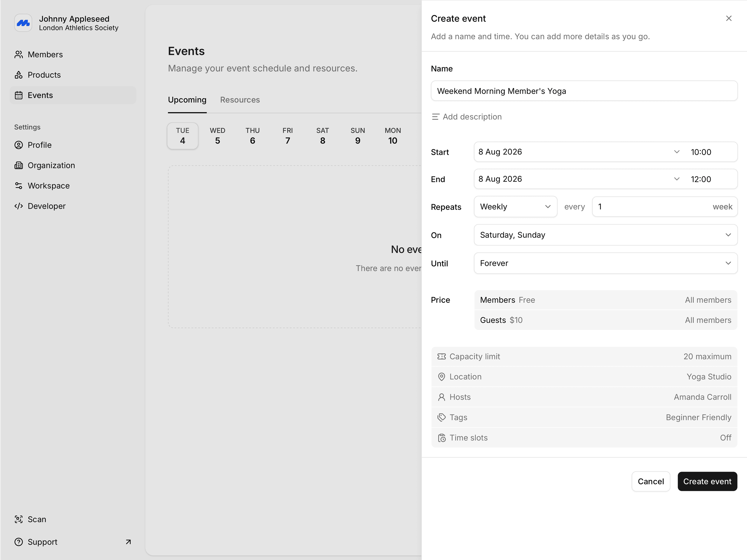
Task: Switch to the Resources tab
Action: 240,100
